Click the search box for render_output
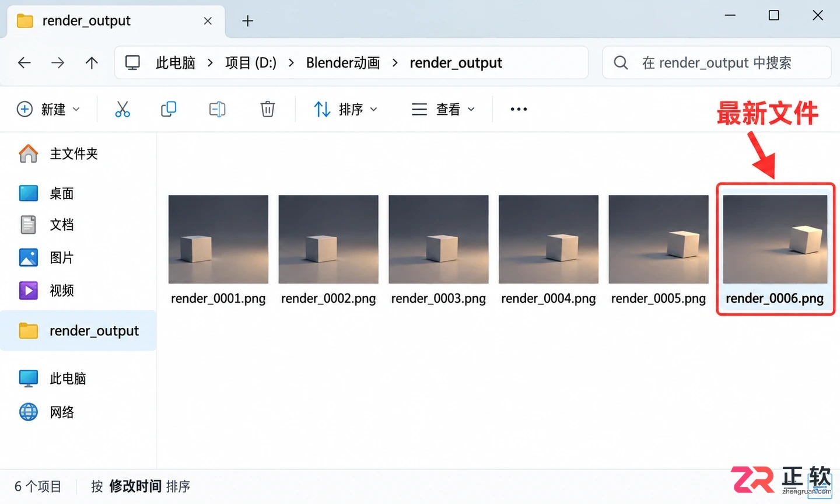Screen dimensions: 840x504 [x=717, y=62]
